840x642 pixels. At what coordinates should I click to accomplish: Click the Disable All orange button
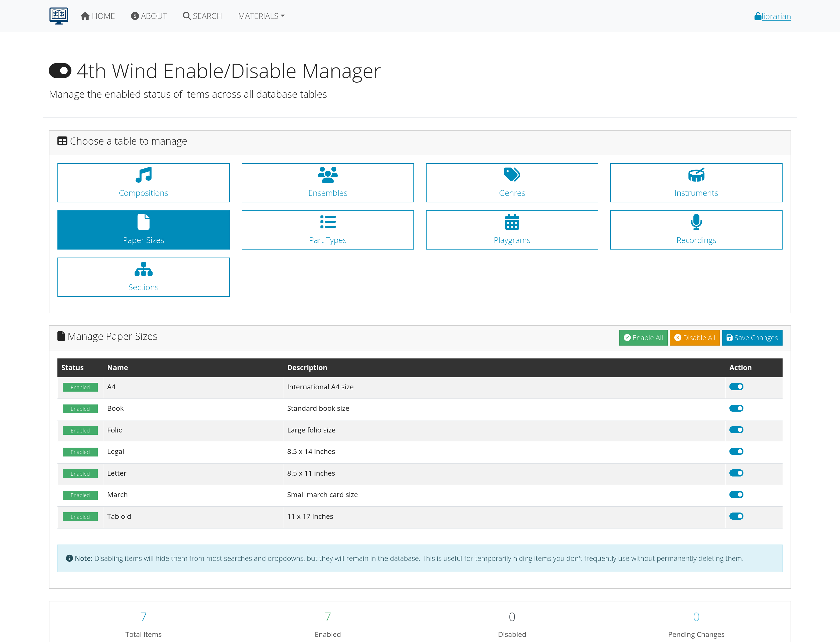pos(695,337)
